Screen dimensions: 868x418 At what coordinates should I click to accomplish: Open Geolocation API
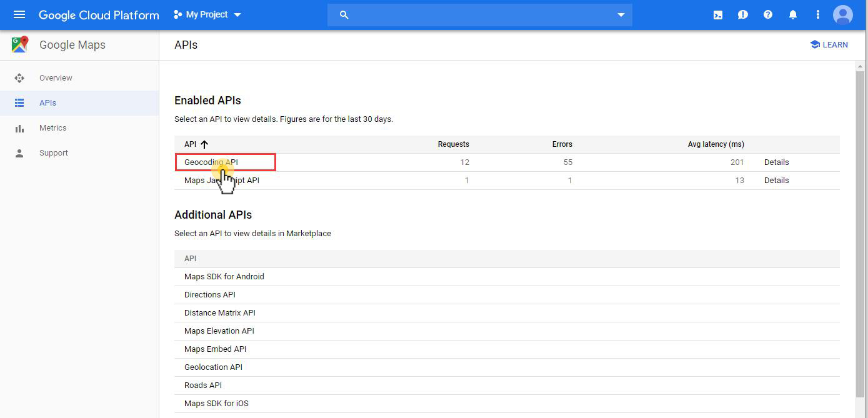tap(213, 367)
